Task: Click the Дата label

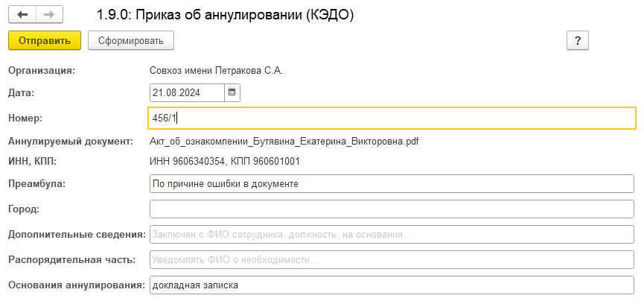Action: (x=22, y=92)
